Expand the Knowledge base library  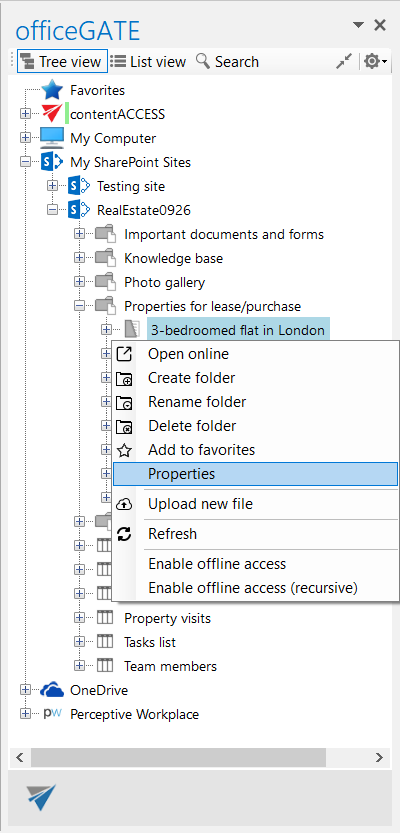pos(79,258)
